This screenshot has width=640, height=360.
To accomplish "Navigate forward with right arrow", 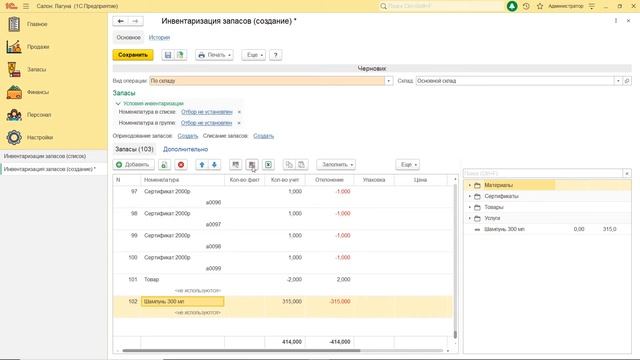I will click(135, 21).
